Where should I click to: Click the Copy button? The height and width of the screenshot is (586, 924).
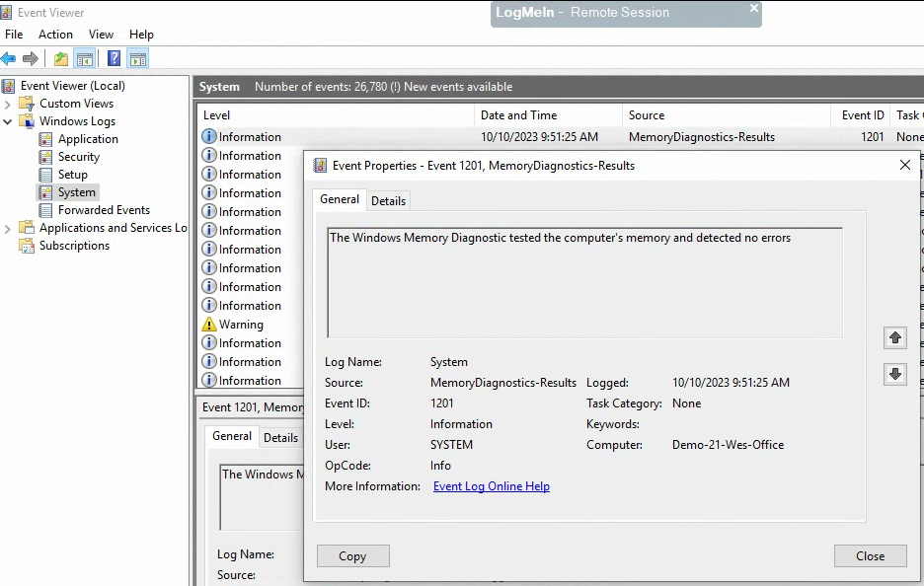click(352, 556)
